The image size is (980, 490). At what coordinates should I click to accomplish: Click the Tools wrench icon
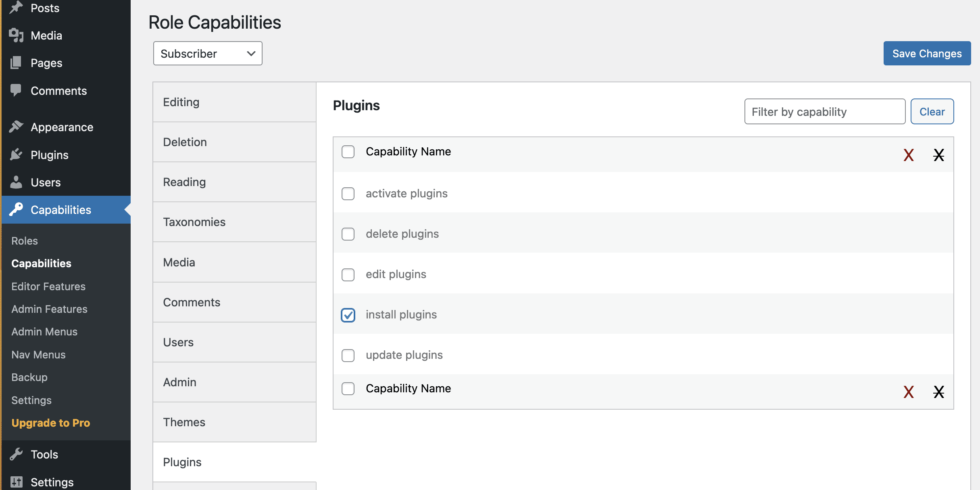pyautogui.click(x=16, y=454)
